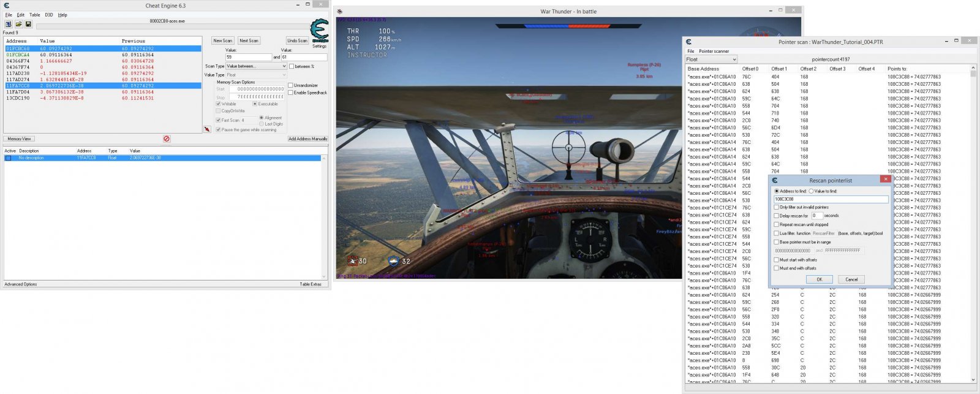Click the red arrow add-to-address-list icon
The width and height of the screenshot is (980, 394).
coord(207,129)
